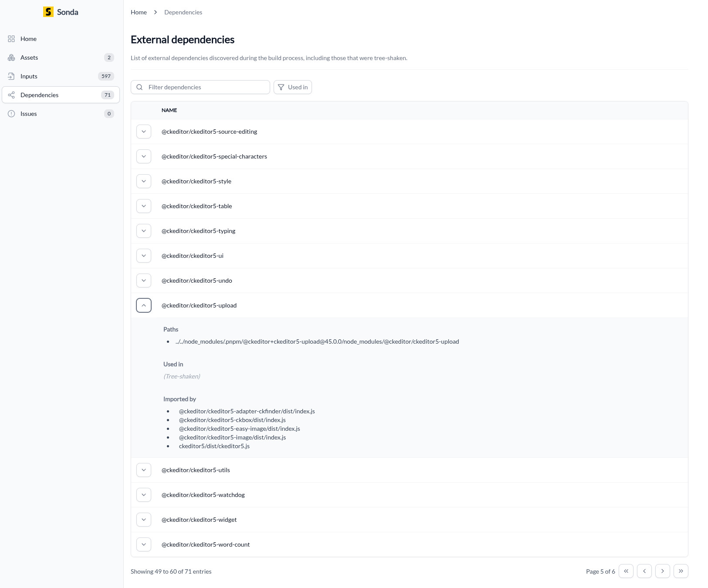Expand the ckeditor5-table row

pyautogui.click(x=144, y=206)
